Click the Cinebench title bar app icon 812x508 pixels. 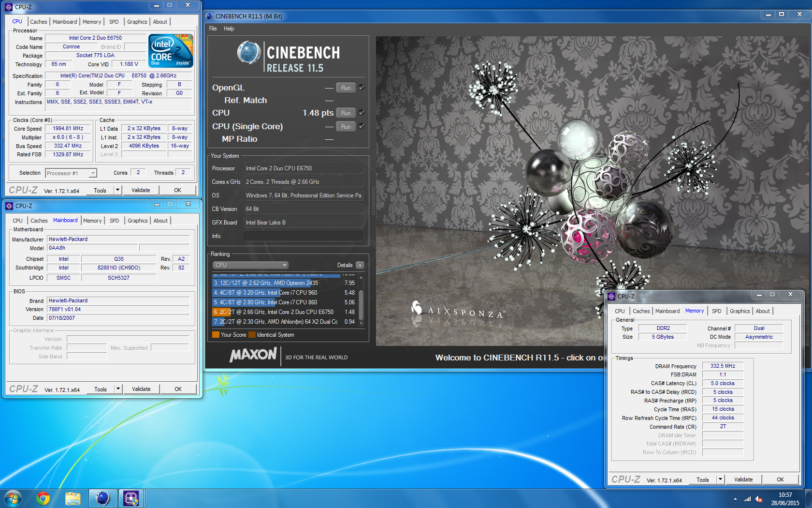tap(209, 16)
